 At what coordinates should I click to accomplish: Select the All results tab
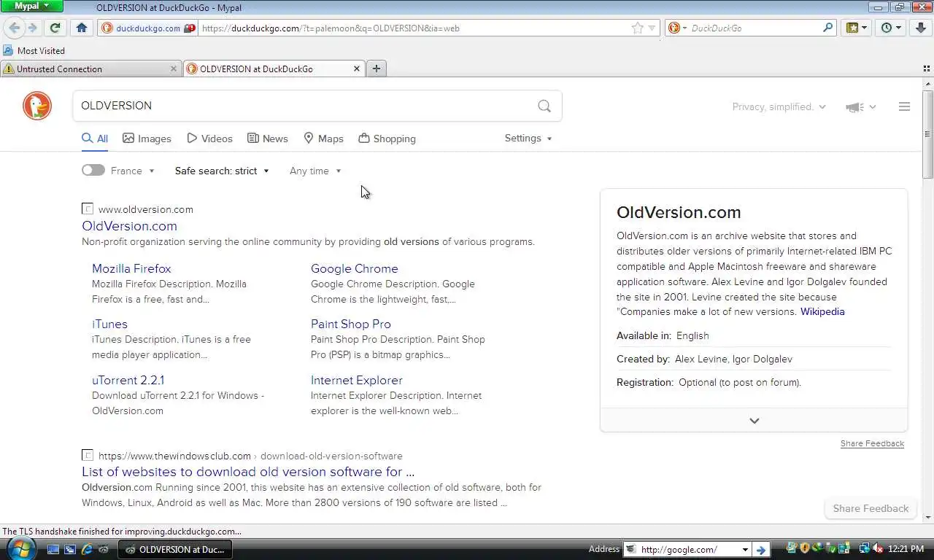95,139
